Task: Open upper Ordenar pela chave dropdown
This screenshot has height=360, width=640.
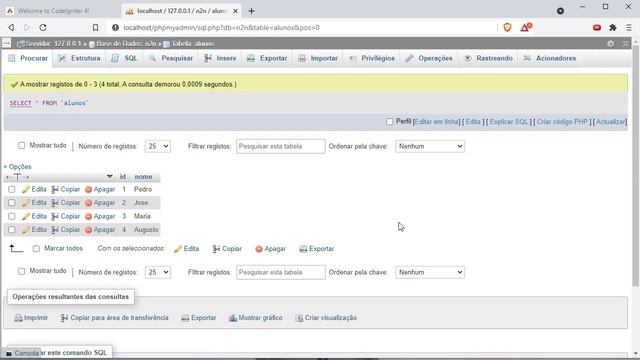Action: click(x=430, y=146)
